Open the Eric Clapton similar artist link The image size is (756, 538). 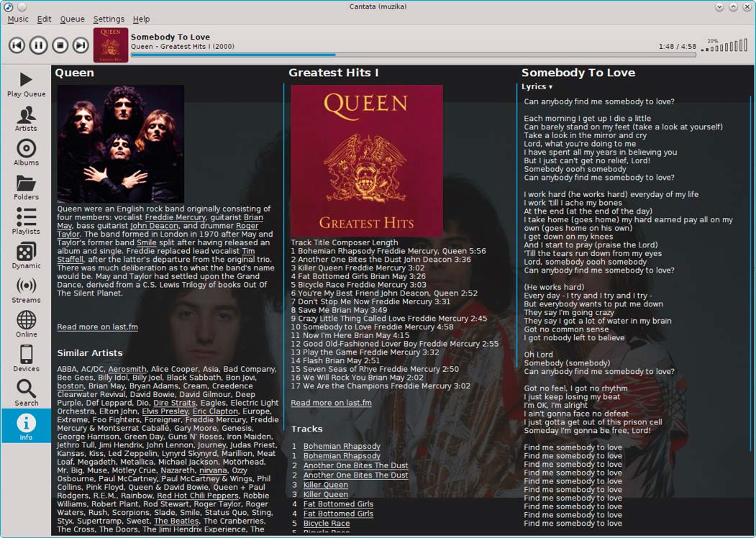[215, 411]
